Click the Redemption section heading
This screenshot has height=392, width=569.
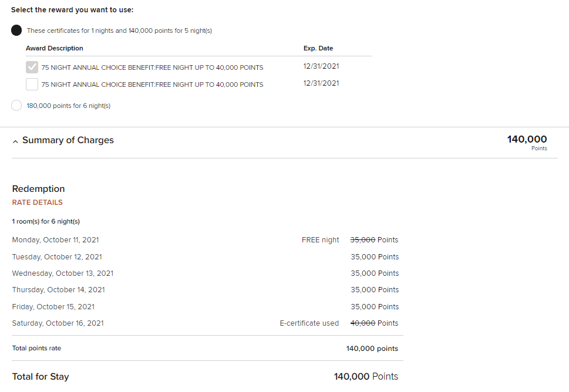coord(38,189)
